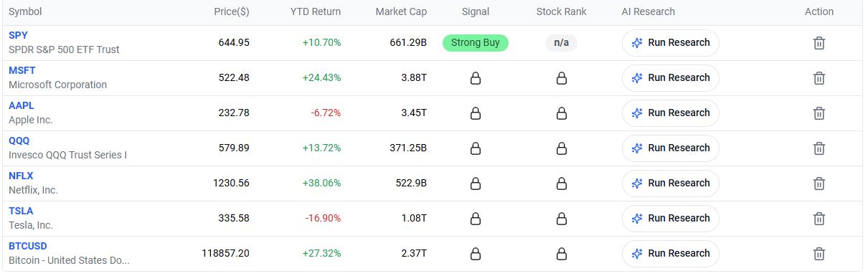
Task: Sort by the Market Cap column header
Action: (401, 11)
